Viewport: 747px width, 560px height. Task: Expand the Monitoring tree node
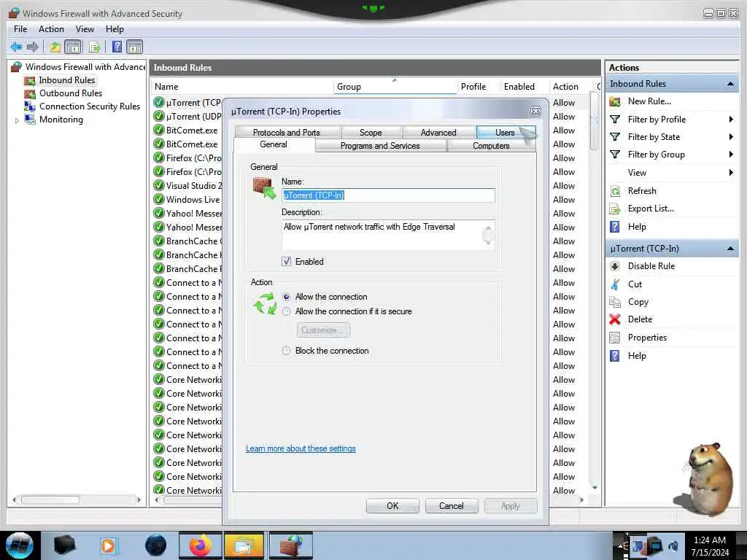[18, 120]
